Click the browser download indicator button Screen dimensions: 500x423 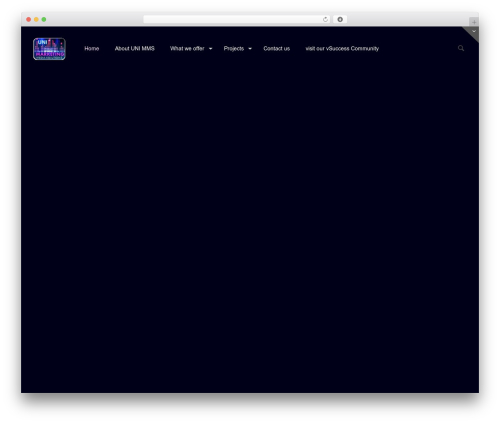(x=340, y=19)
